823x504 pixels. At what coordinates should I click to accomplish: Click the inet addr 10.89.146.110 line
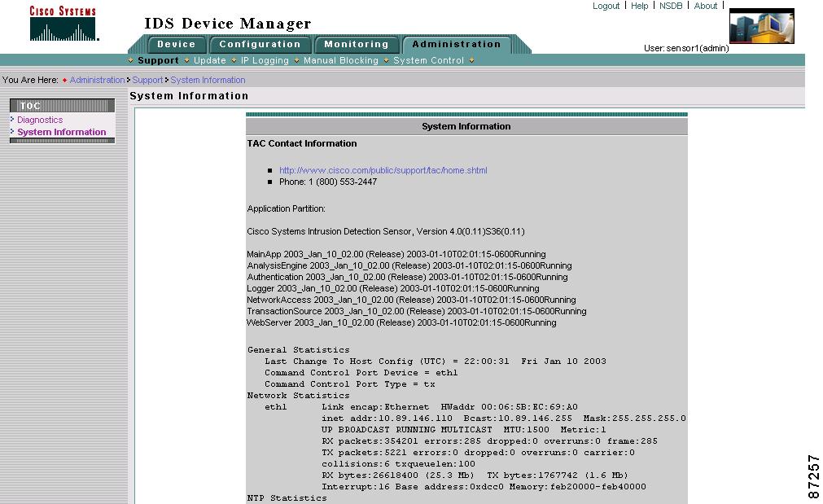tap(503, 419)
